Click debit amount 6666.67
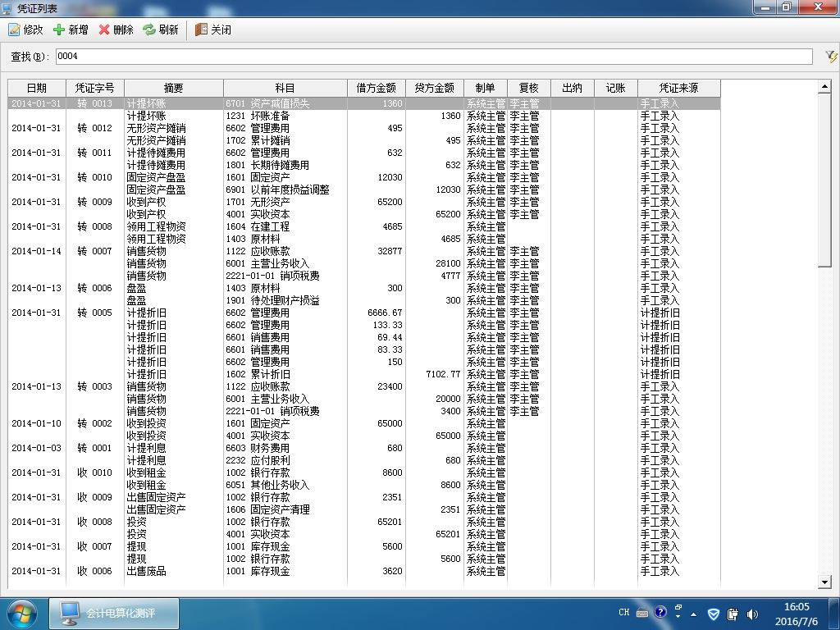Viewport: 840px width, 630px height. tap(385, 313)
